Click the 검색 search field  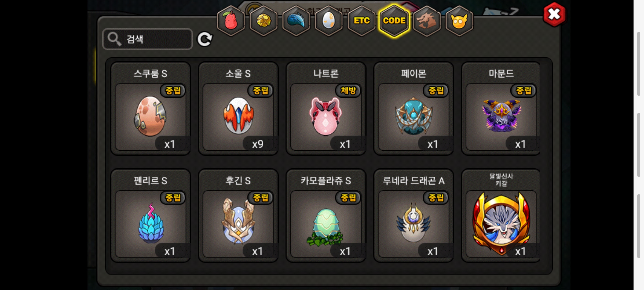tap(148, 39)
